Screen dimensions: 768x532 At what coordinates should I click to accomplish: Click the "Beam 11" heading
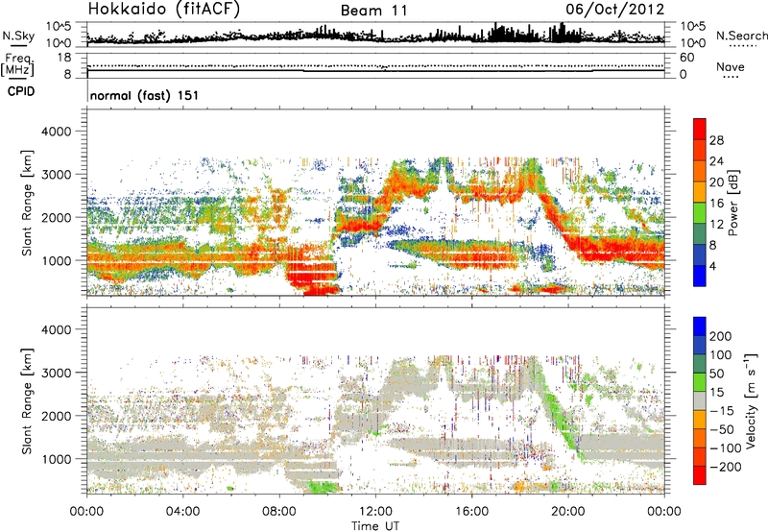373,11
